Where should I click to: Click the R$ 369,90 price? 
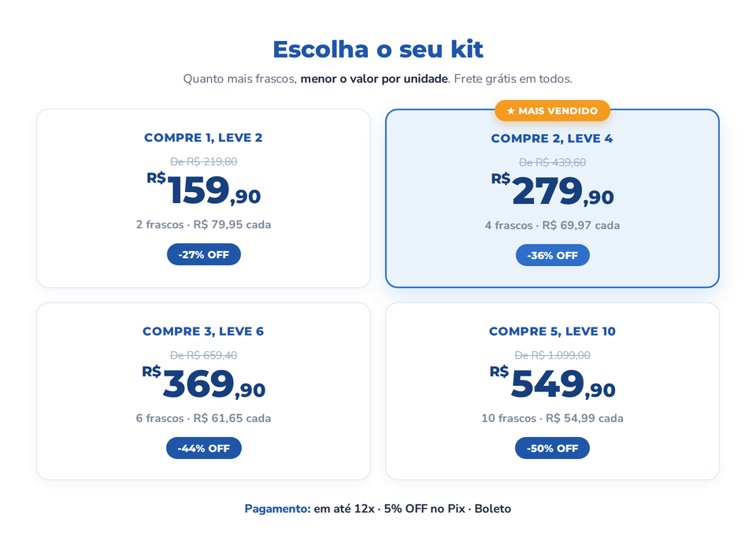[203, 383]
